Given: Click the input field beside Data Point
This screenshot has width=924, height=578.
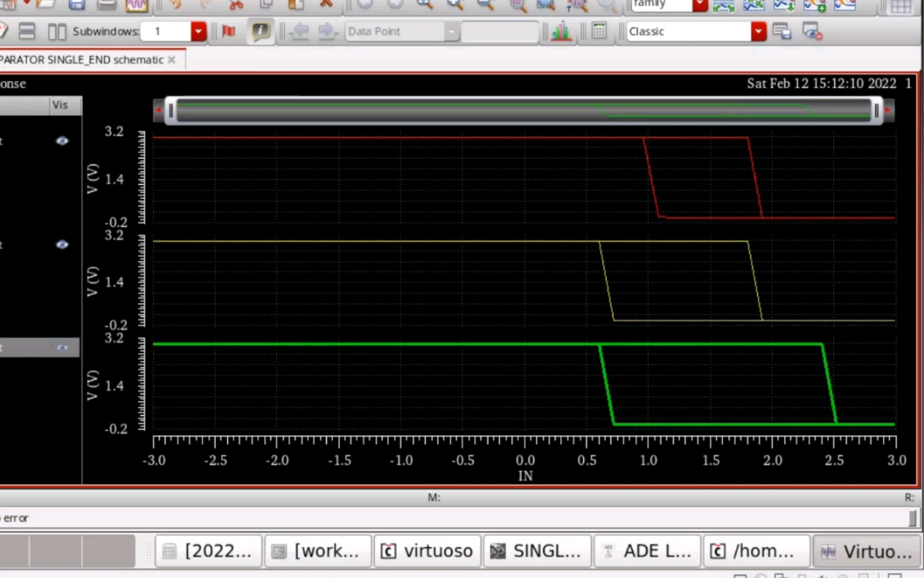Looking at the screenshot, I should pyautogui.click(x=499, y=32).
